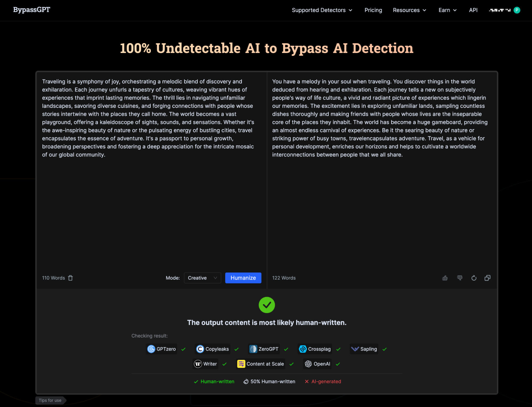Screen dimensions: 532x407
Task: Open the Creative mode dropdown
Action: (x=202, y=278)
